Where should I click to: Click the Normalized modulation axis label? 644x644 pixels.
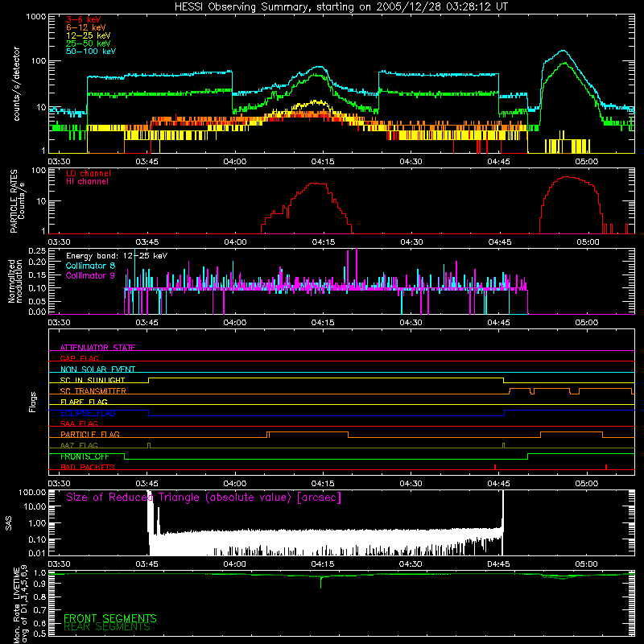pyautogui.click(x=14, y=281)
